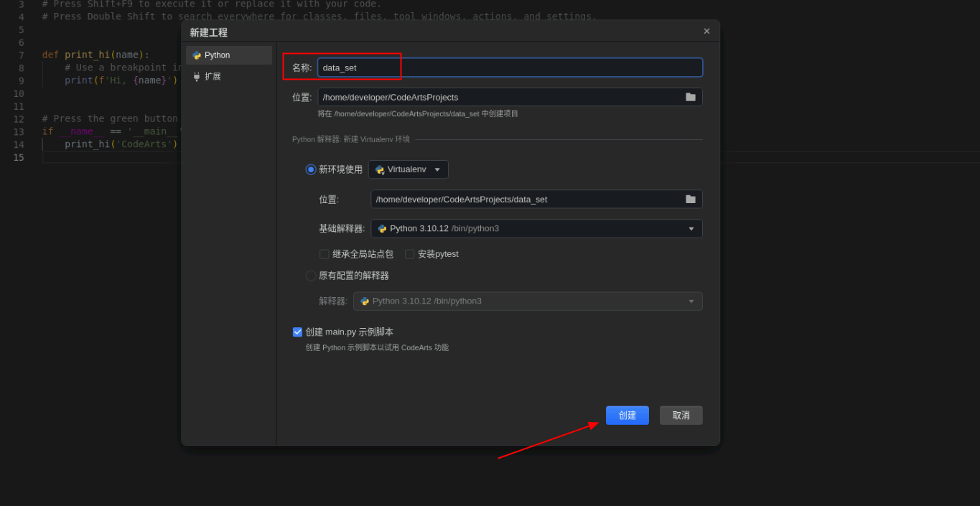Click the Python 解释器: 新建 Virtualenv 环境 heading
The image size is (980, 506).
click(x=351, y=139)
